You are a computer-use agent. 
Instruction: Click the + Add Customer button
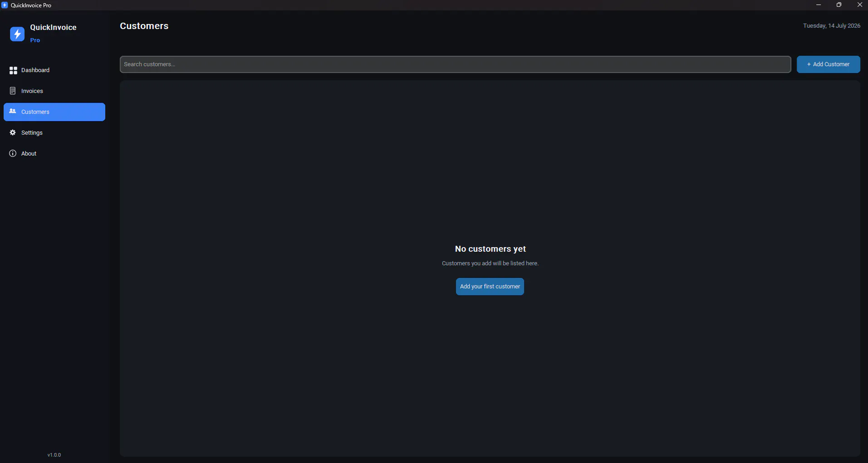pyautogui.click(x=828, y=64)
